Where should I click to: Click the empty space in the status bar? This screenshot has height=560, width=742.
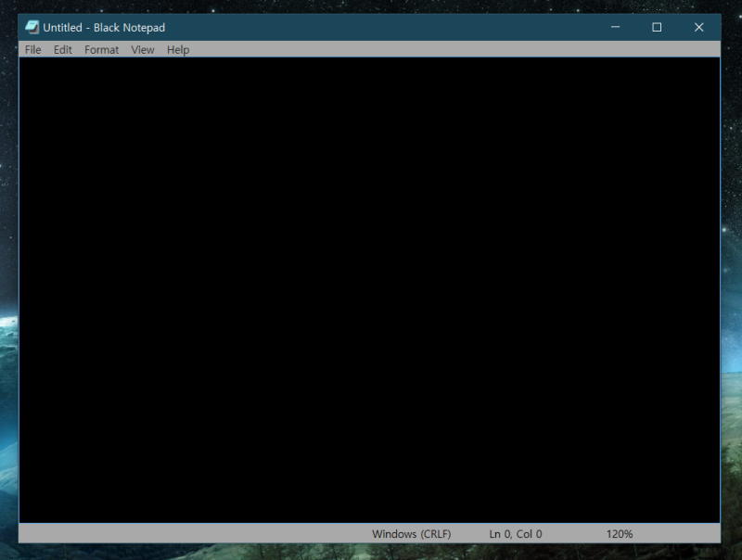[x=185, y=533]
